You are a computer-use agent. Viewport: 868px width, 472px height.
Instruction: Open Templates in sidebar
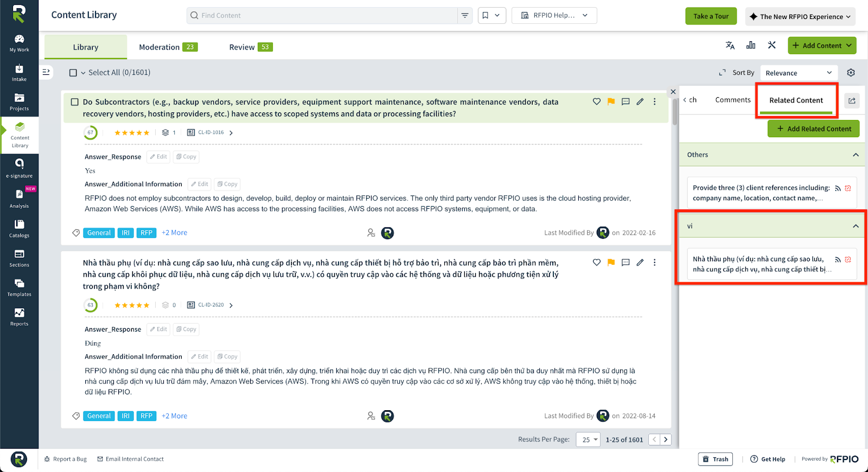tap(19, 288)
